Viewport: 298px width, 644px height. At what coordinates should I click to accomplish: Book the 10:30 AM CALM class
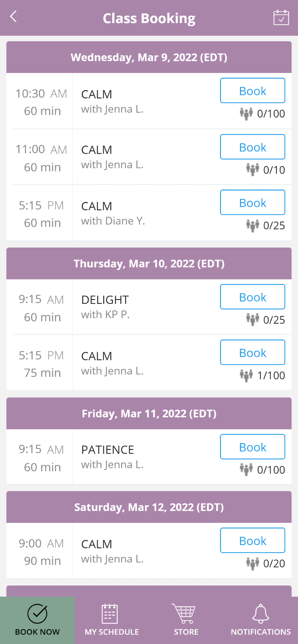coord(253,91)
